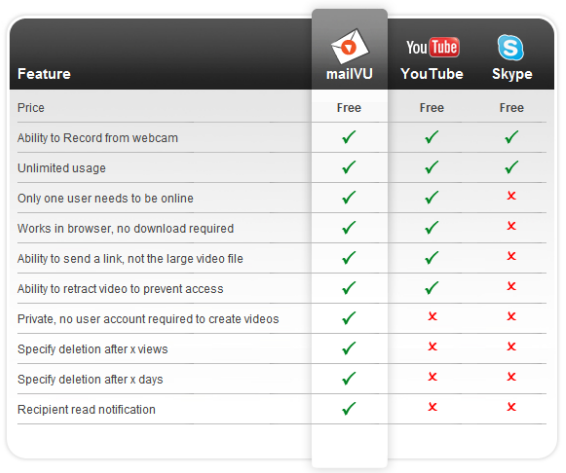The width and height of the screenshot is (566, 473).
Task: Click the mailVU envelope logo
Action: click(349, 46)
